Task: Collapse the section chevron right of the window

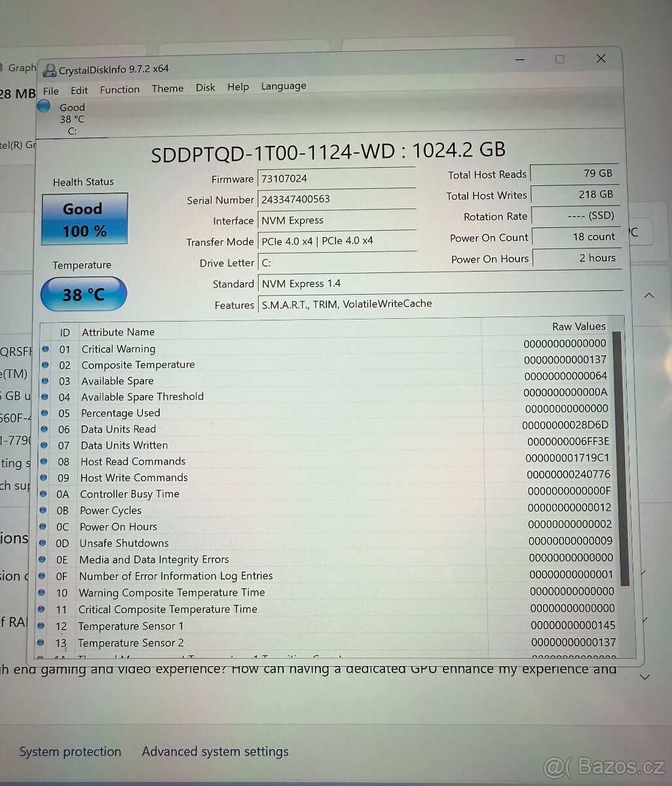Action: point(648,295)
